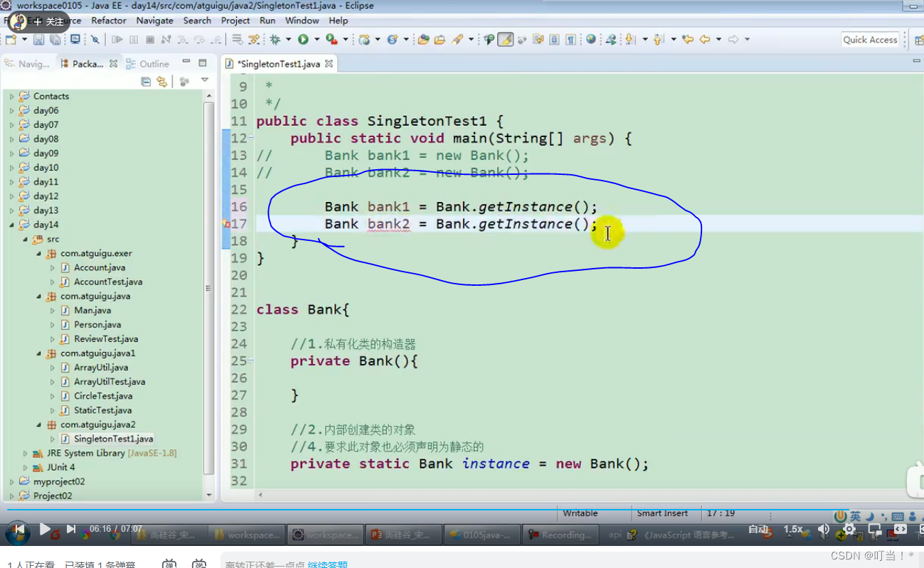This screenshot has height=568, width=924.
Task: Skip to the next video
Action: point(71,529)
